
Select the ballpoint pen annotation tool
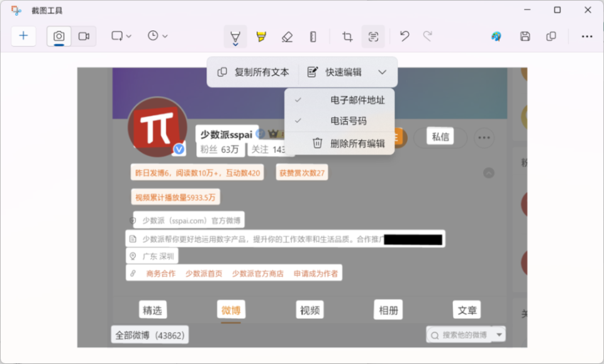(235, 36)
